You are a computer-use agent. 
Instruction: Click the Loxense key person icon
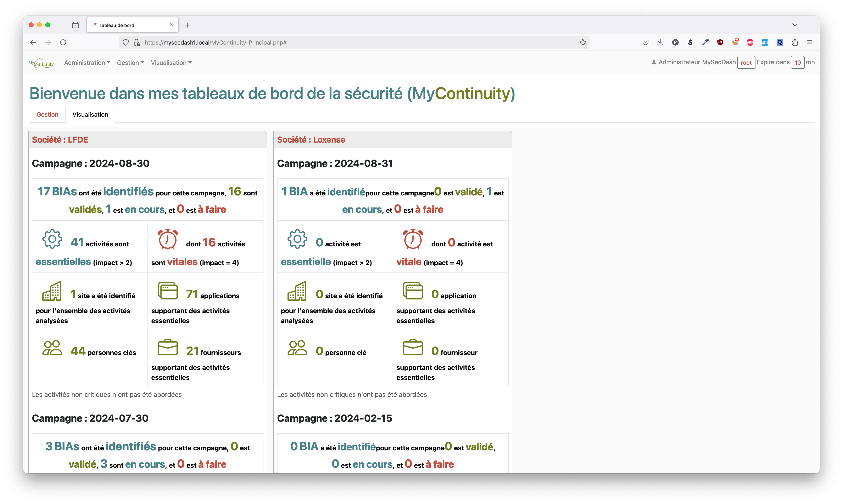[x=297, y=348]
